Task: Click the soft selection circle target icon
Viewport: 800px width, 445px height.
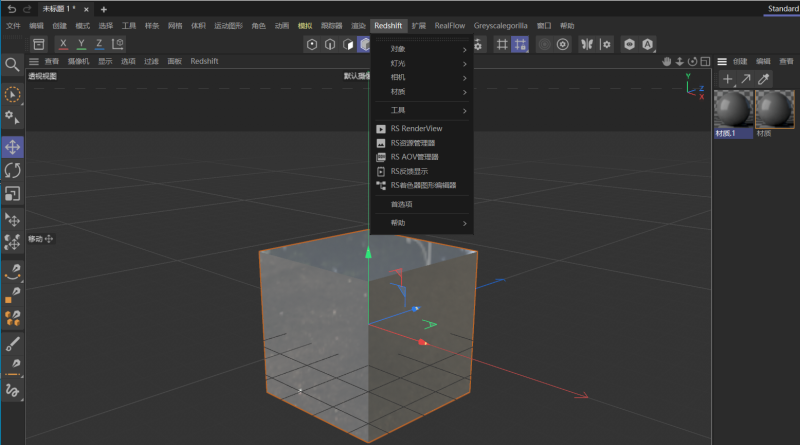Action: coord(544,44)
